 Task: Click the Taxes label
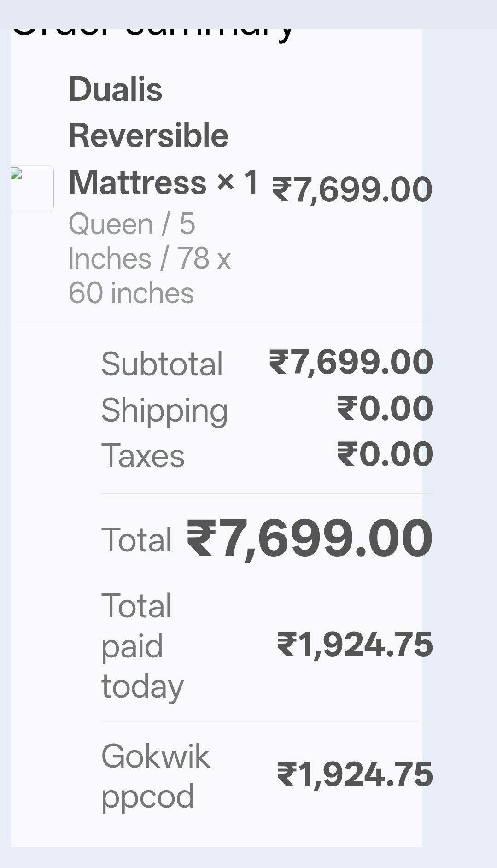tap(143, 456)
